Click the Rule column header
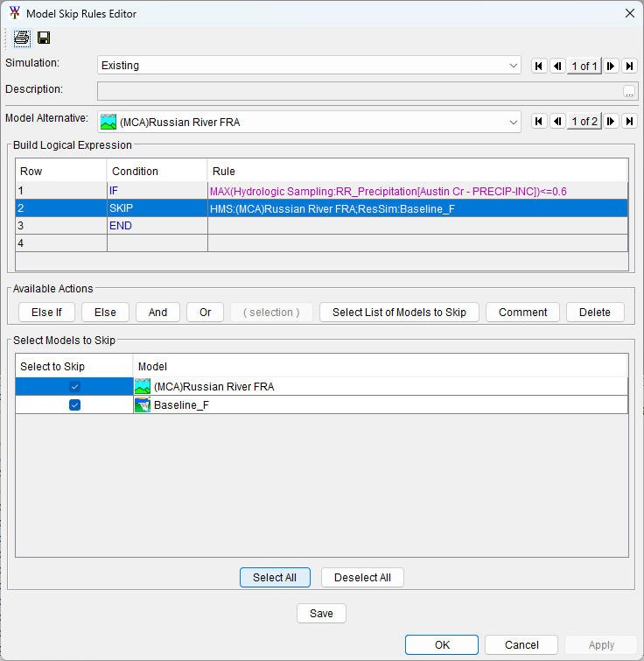 pos(417,171)
